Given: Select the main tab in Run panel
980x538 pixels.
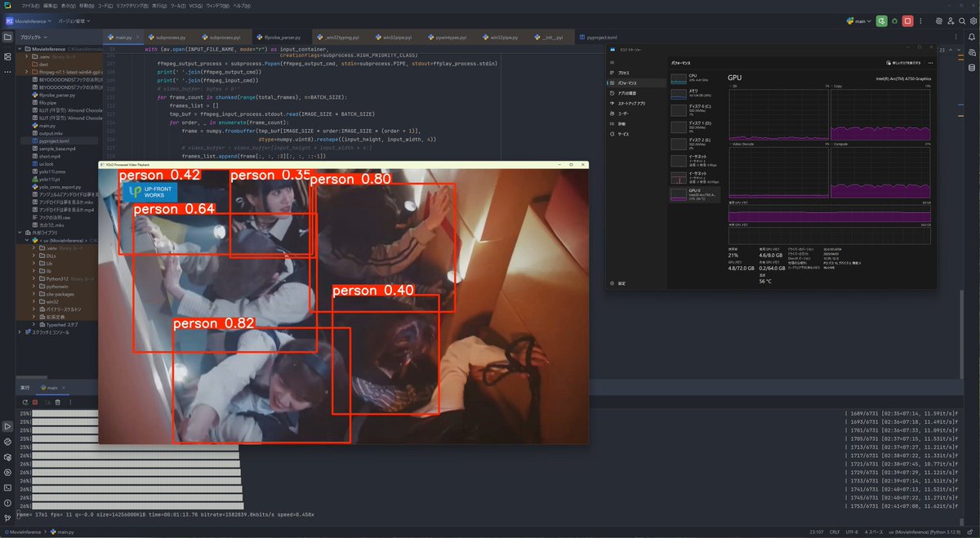Looking at the screenshot, I should (x=52, y=388).
